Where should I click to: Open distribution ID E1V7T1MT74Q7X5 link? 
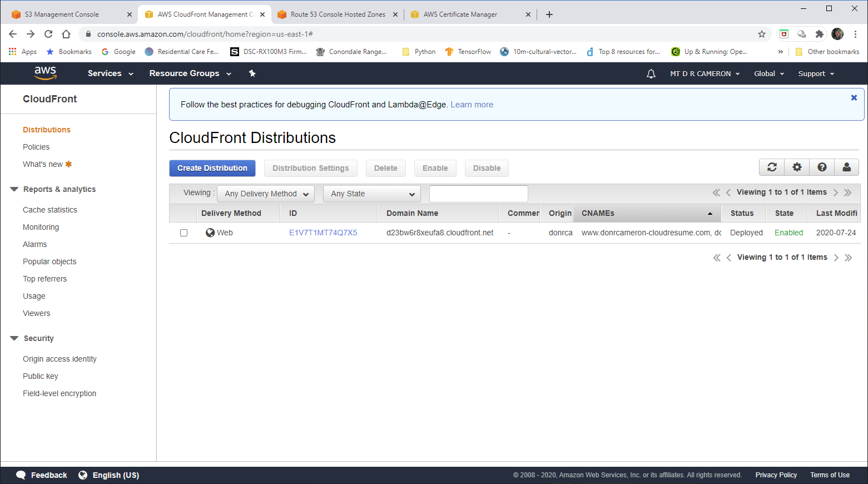(323, 233)
